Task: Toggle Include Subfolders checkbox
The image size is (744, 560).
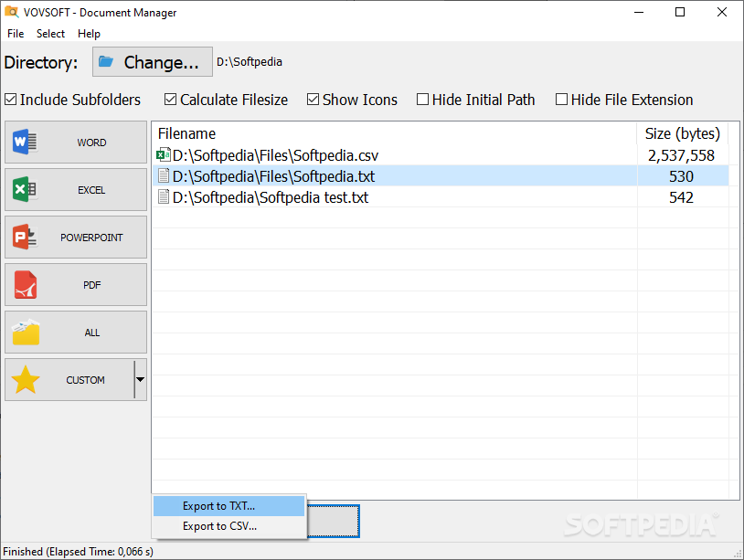Action: click(x=10, y=100)
